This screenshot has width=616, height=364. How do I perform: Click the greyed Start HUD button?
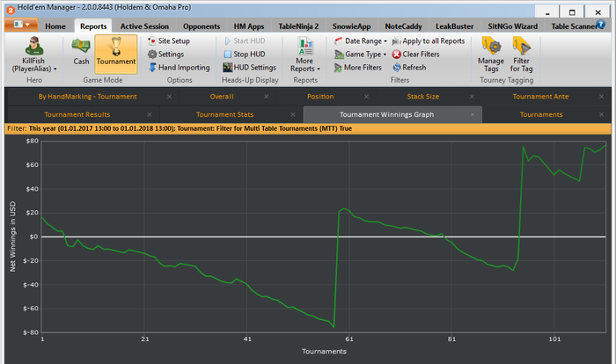245,40
